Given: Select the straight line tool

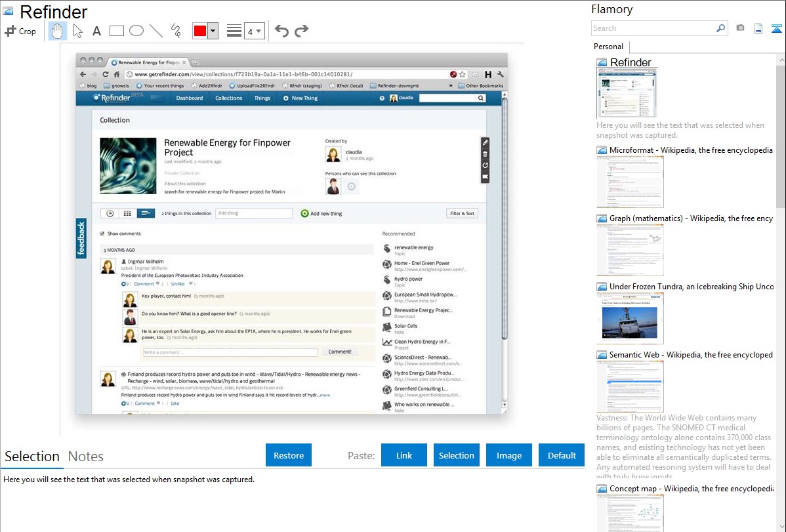Looking at the screenshot, I should pos(156,31).
